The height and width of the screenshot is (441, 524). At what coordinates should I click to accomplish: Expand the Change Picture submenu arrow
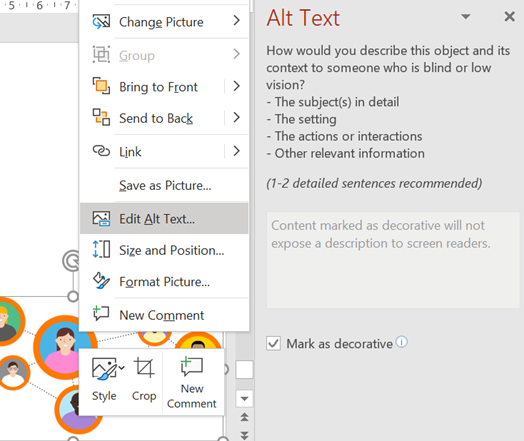click(237, 21)
